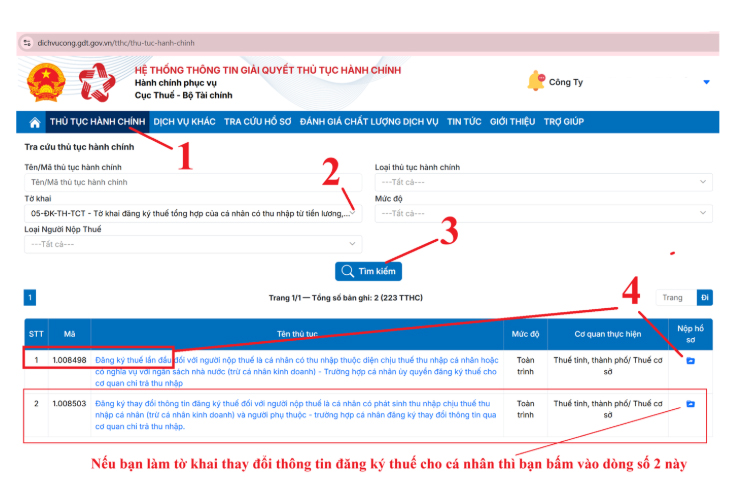Screen dimensions: 750x500
Task: Open the user account dropdown arrow
Action: (706, 82)
